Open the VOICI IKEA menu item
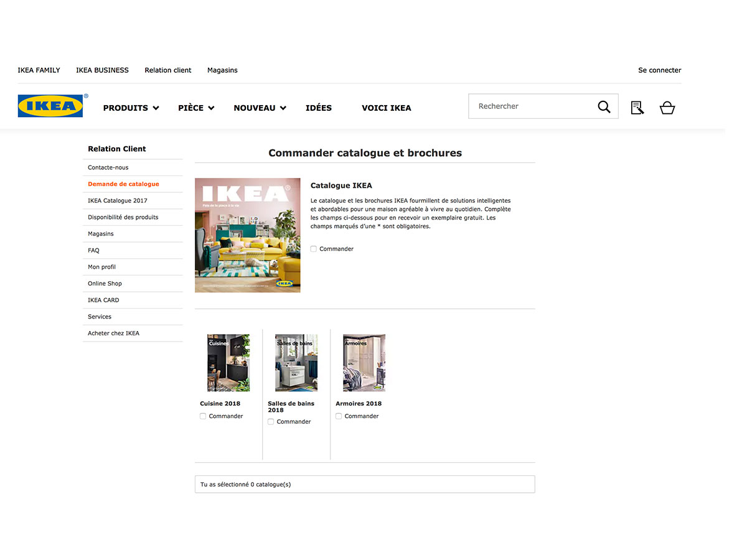The height and width of the screenshot is (560, 747). (387, 108)
